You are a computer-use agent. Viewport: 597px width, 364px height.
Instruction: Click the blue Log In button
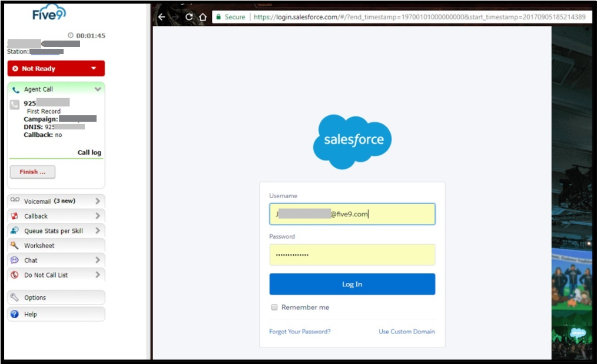pyautogui.click(x=352, y=284)
